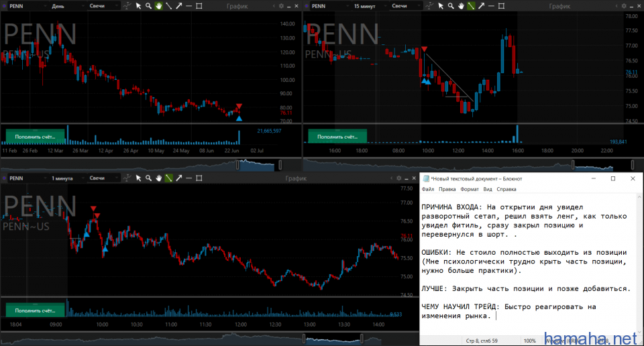Click back chevron in daily chart header
Image resolution: width=644 pixels, height=346 pixels.
(x=274, y=6)
